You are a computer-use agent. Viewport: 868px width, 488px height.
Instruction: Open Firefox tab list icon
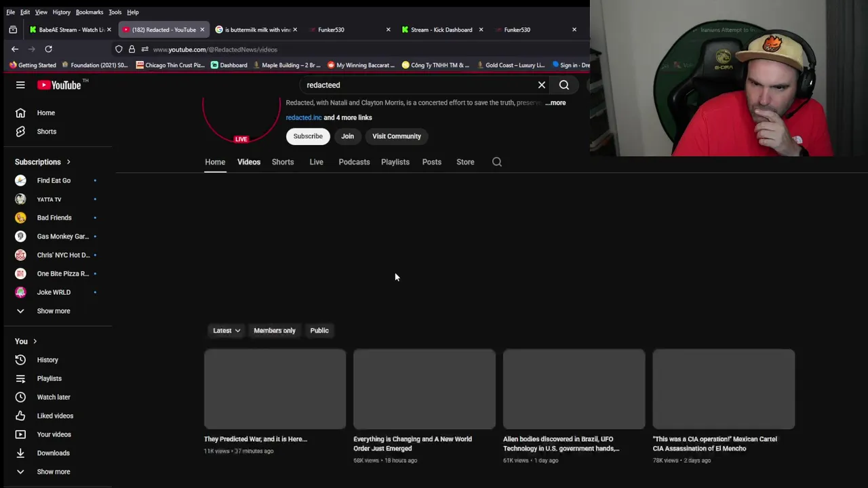13,30
